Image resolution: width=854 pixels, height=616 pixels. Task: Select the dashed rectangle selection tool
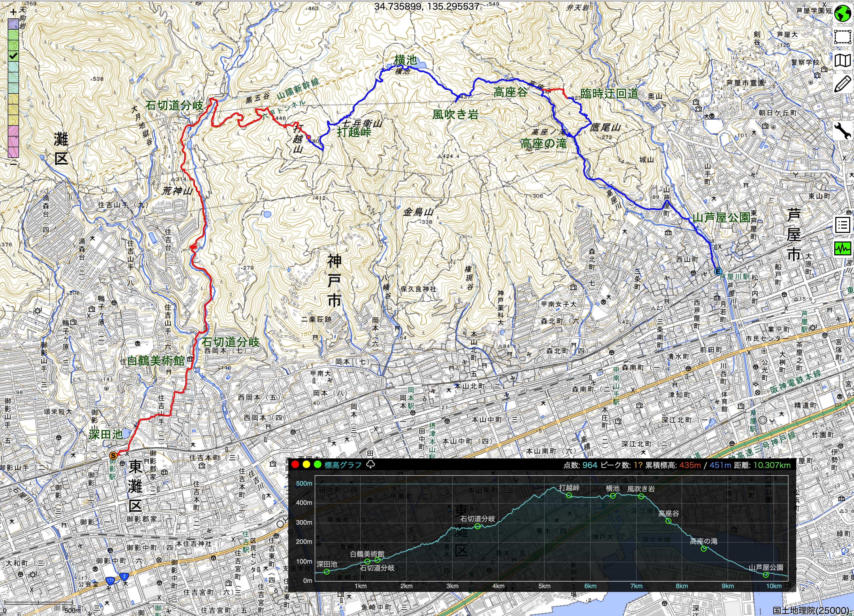pyautogui.click(x=843, y=37)
